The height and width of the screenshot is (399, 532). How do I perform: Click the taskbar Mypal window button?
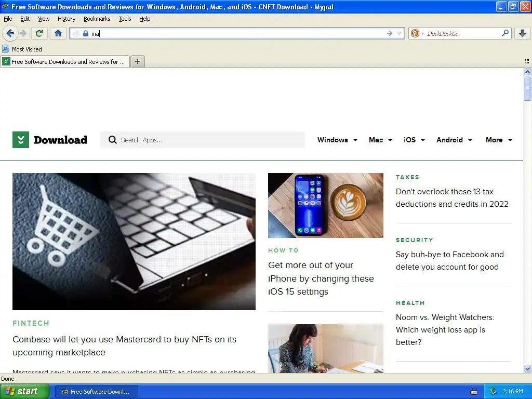coord(97,392)
